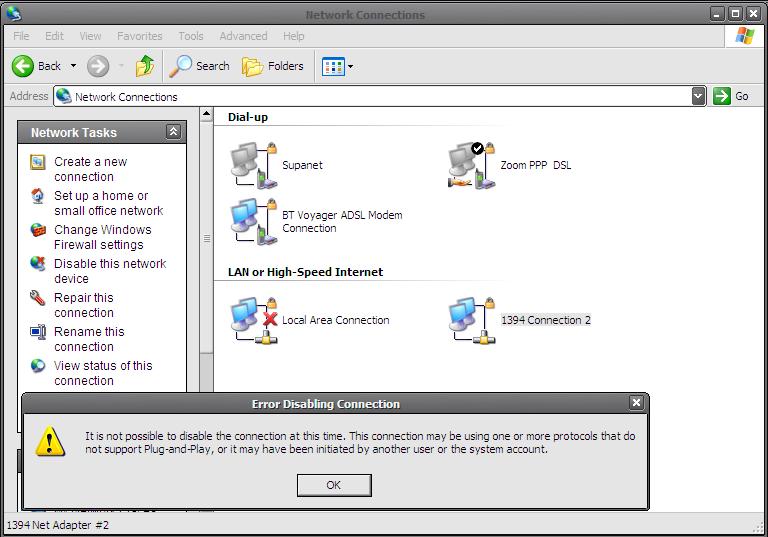Click the Rename connection icon
The width and height of the screenshot is (768, 537).
tap(38, 332)
